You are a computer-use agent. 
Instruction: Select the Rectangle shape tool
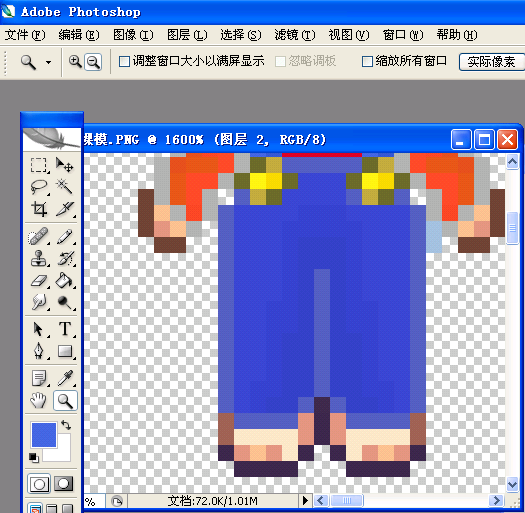tap(64, 351)
